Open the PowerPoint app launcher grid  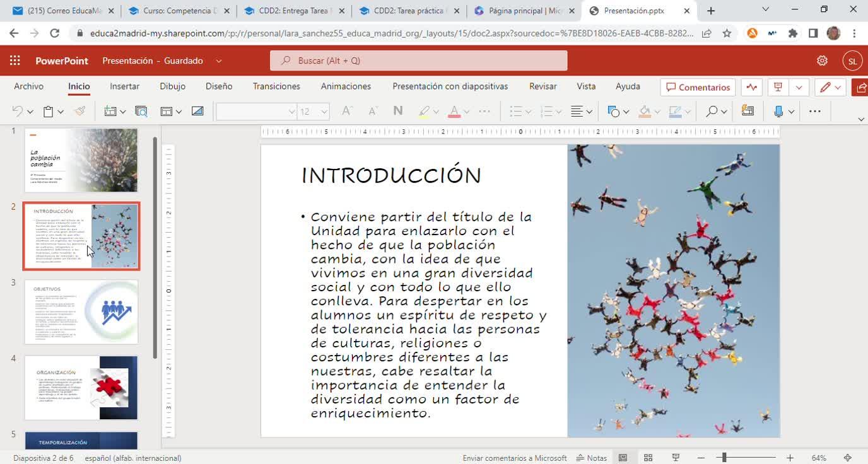coord(15,61)
